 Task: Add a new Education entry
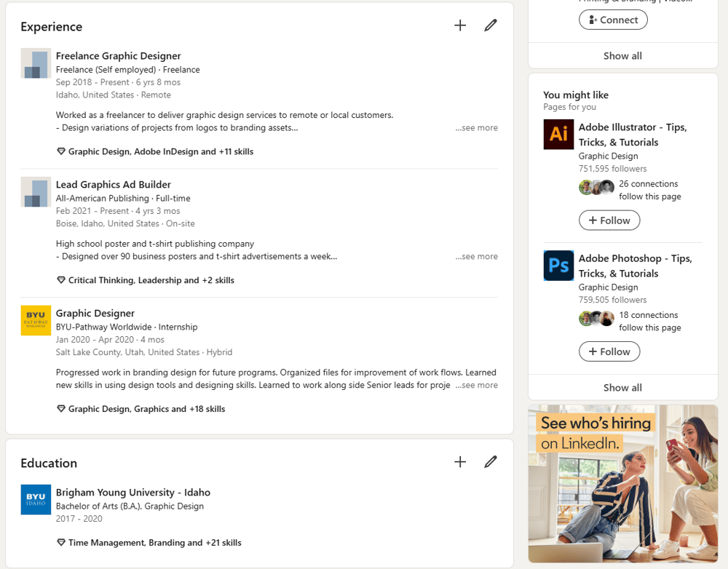click(460, 462)
